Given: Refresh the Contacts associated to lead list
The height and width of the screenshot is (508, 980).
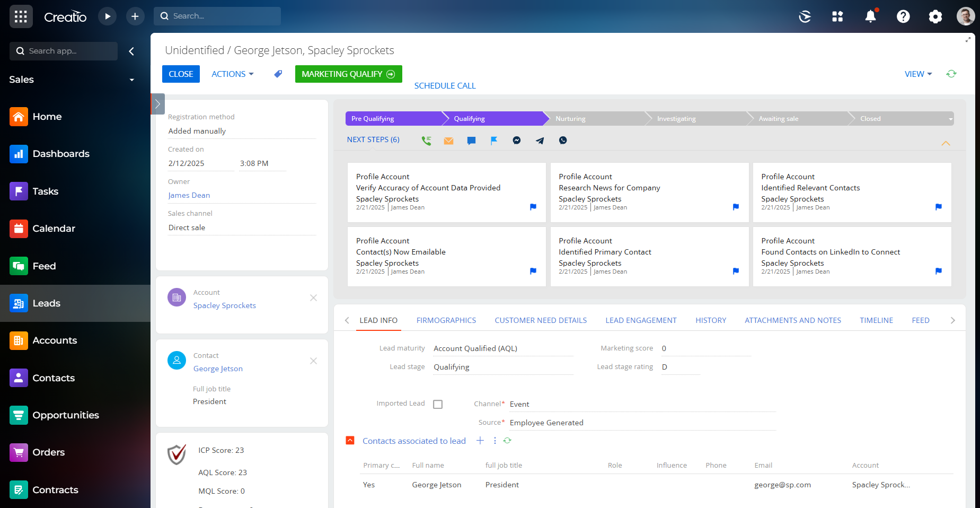Looking at the screenshot, I should 507,441.
